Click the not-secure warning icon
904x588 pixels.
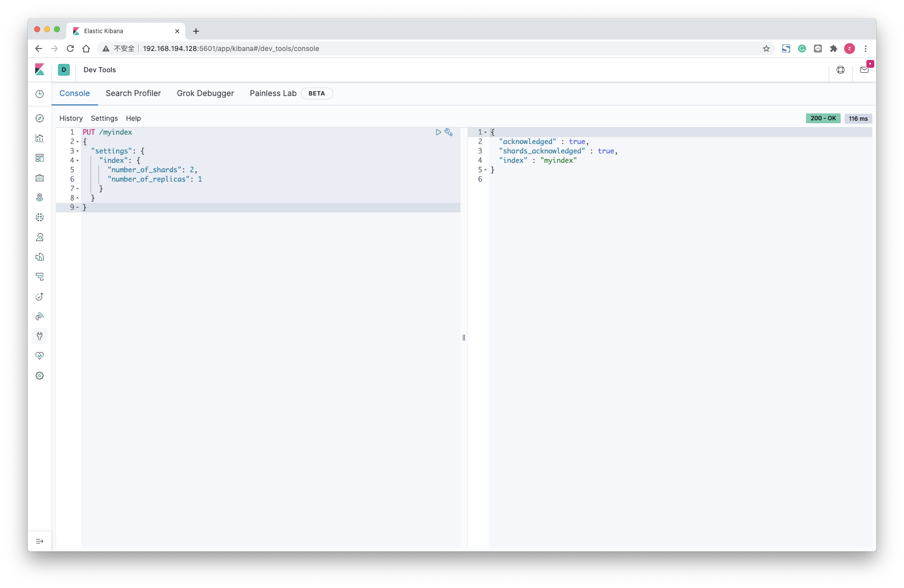click(106, 49)
